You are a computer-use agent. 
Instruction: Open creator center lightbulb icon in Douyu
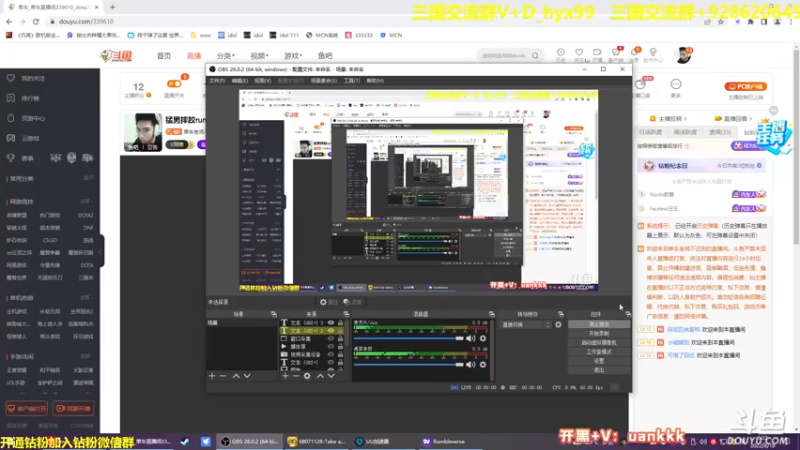[653, 52]
